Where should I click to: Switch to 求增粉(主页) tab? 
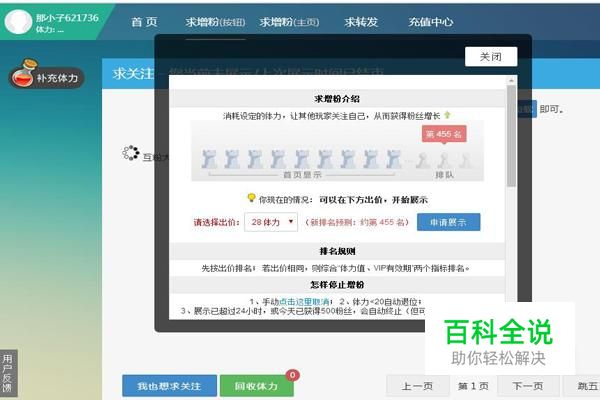289,22
